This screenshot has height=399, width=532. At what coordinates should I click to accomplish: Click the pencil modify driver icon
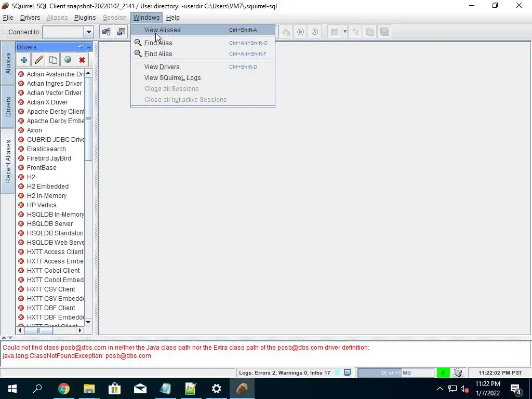click(38, 60)
